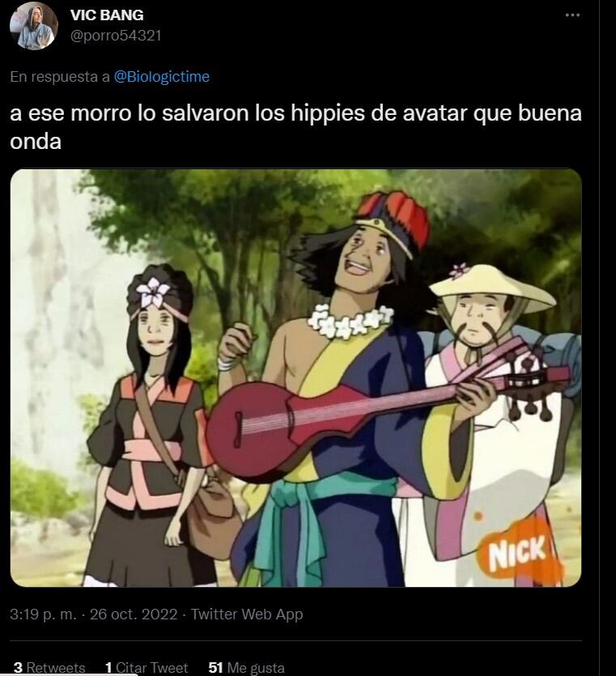
Task: Click the VIC BANG display name
Action: [x=107, y=15]
